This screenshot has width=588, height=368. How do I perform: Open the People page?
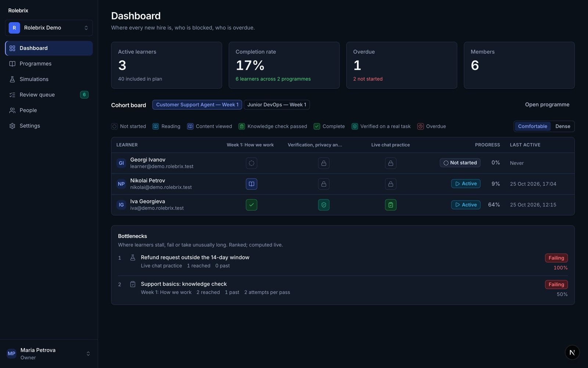(49, 110)
